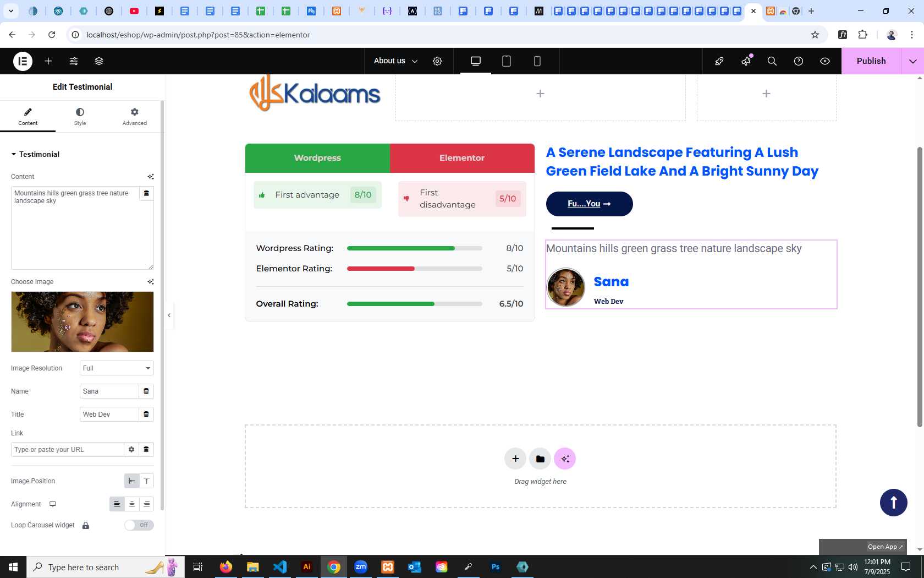Align testimonial text right
The width and height of the screenshot is (924, 578).
pyautogui.click(x=147, y=504)
